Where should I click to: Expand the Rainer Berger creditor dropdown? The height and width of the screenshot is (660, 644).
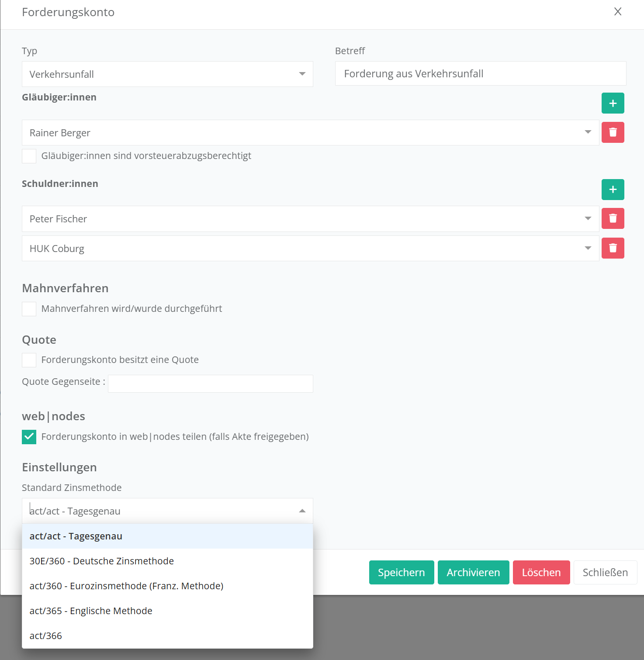588,132
